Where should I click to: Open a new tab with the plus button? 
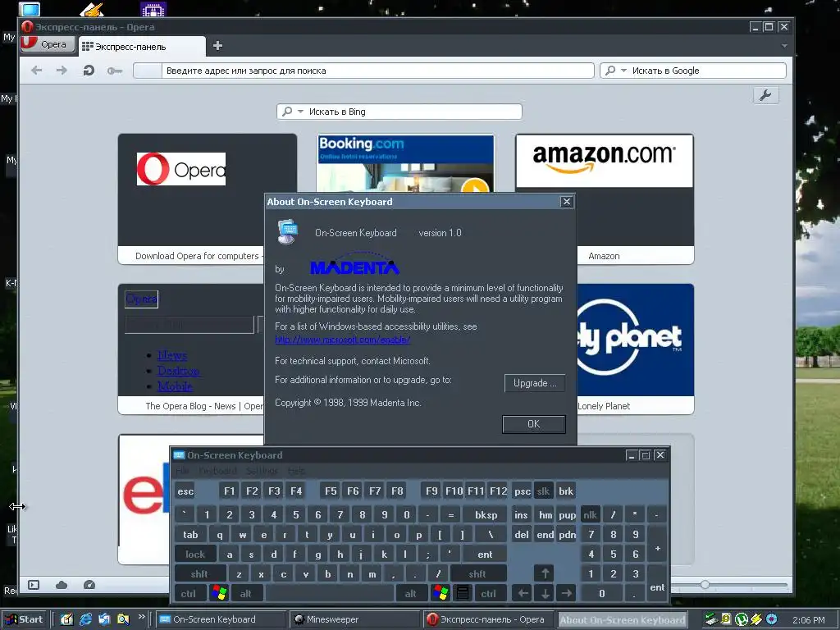(x=217, y=46)
